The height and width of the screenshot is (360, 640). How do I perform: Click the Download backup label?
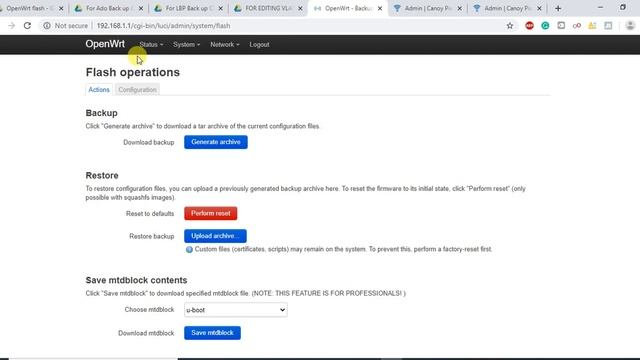coord(149,142)
